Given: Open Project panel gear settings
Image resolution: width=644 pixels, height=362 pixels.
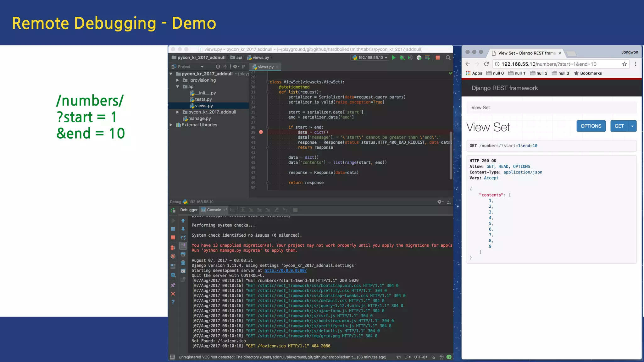Looking at the screenshot, I should [236, 67].
